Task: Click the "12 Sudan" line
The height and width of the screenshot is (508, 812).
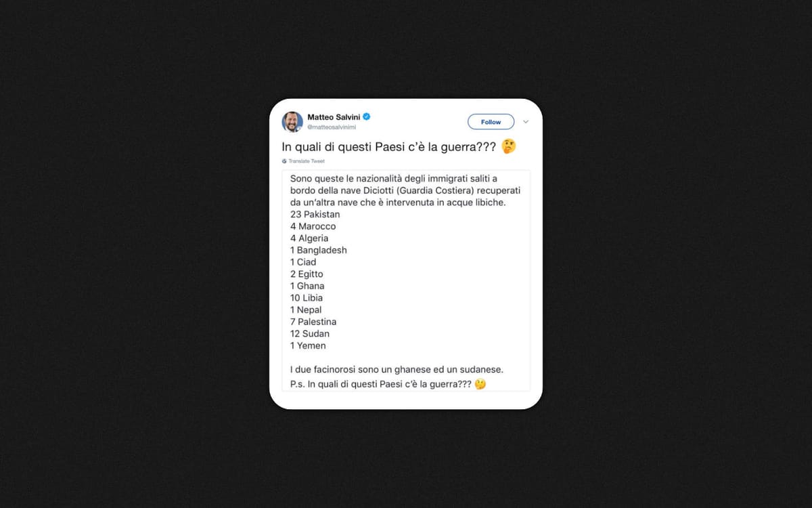Action: point(310,334)
